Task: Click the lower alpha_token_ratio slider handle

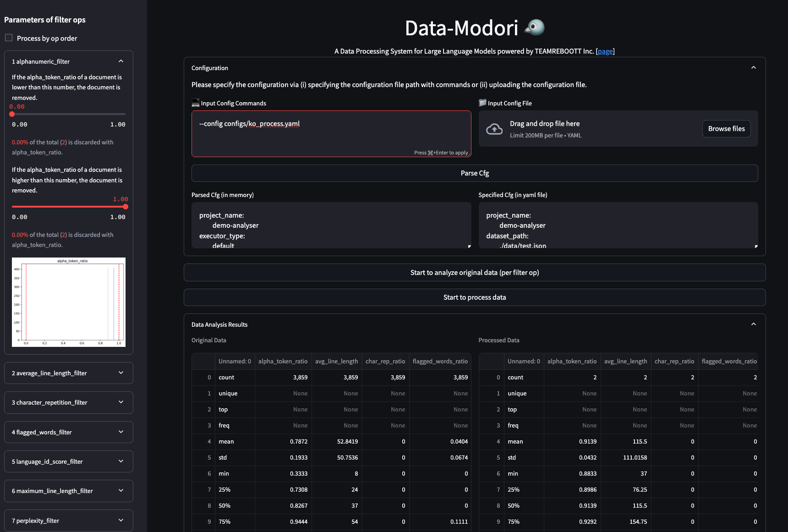Action: (12, 114)
